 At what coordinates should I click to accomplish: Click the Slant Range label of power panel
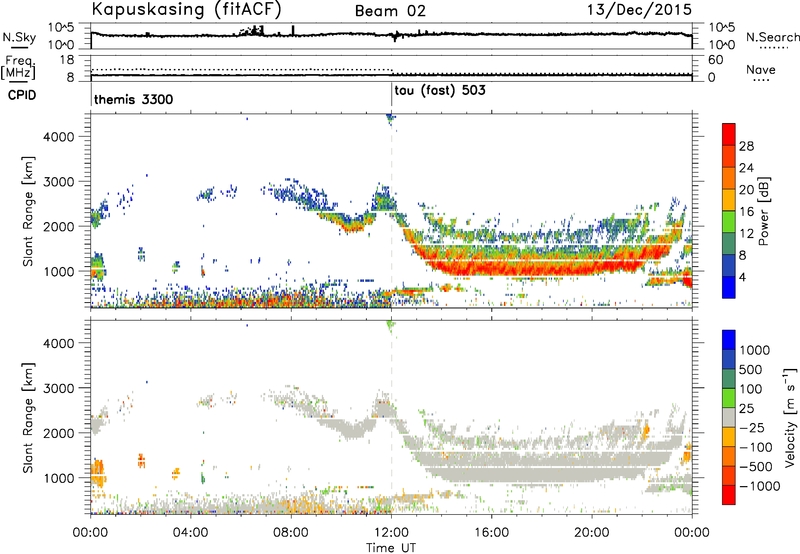pyautogui.click(x=28, y=211)
